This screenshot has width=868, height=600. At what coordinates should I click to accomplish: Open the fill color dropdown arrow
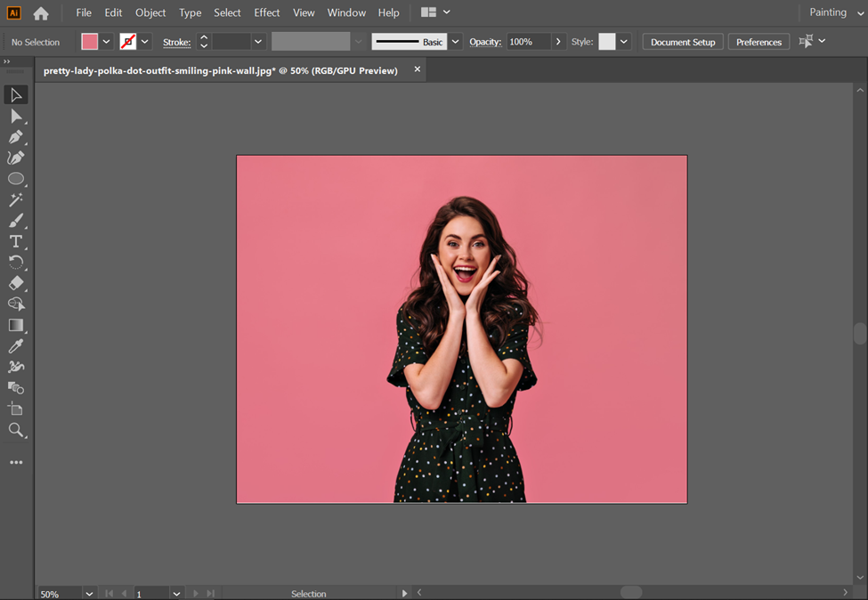[107, 42]
